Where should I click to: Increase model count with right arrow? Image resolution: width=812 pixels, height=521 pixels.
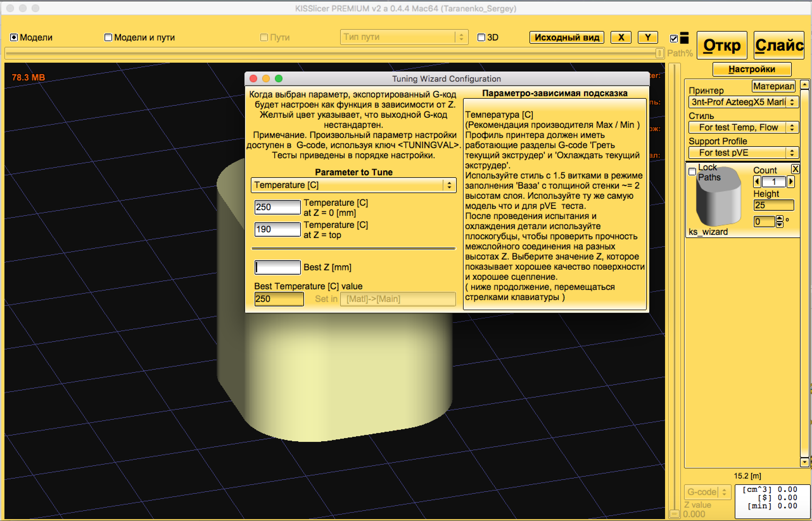[791, 182]
